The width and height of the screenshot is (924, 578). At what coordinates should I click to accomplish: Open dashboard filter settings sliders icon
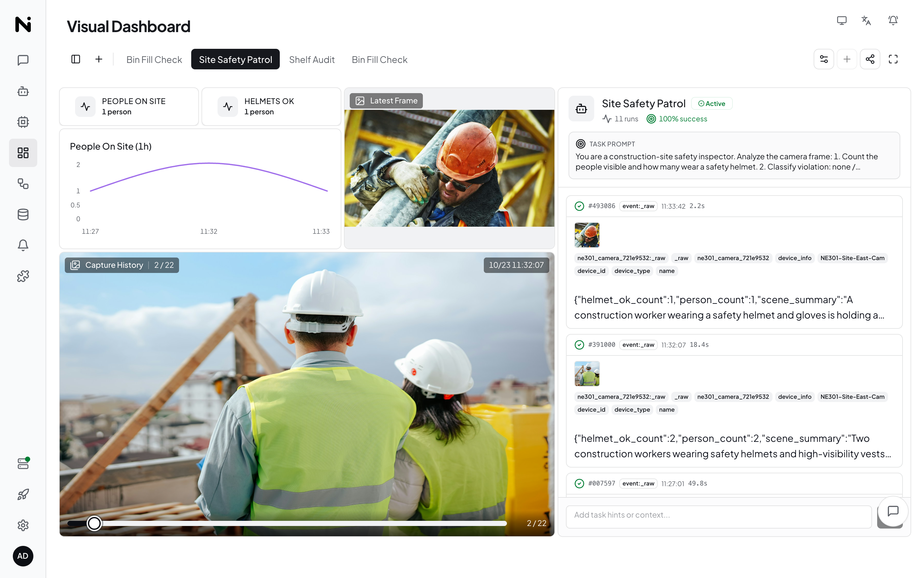click(x=824, y=59)
